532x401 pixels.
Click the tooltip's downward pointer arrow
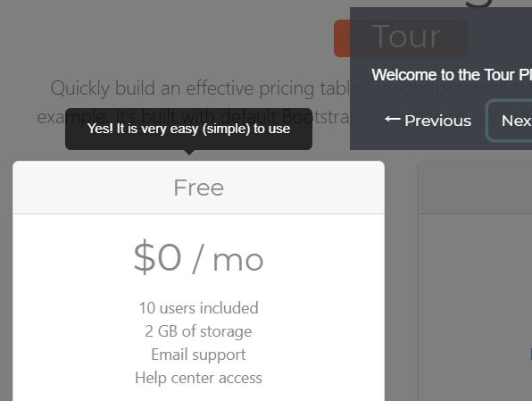189,152
